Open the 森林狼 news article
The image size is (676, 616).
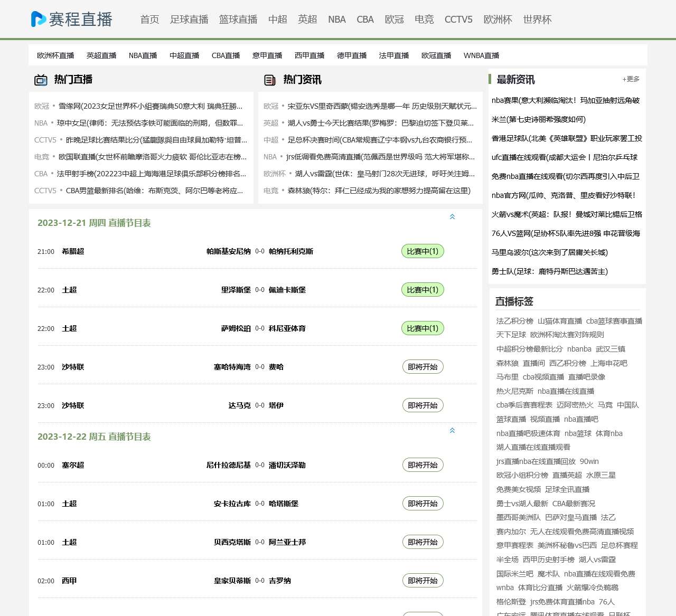coord(379,191)
